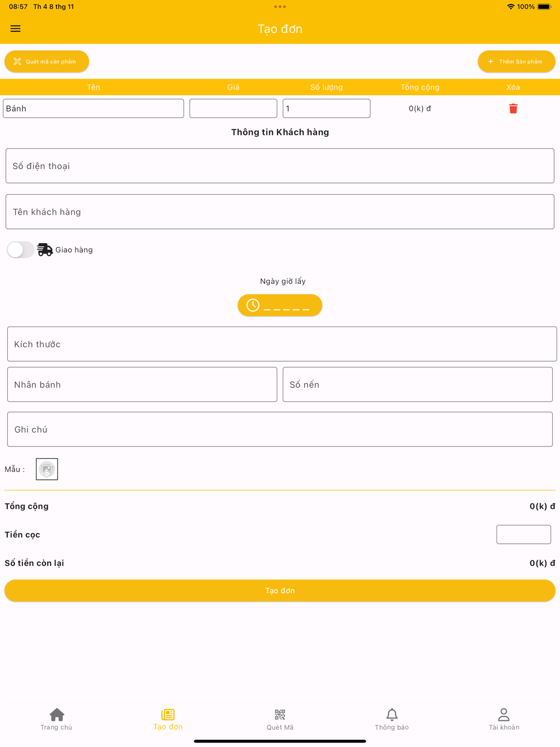Click the Thông tin Khách hàng heading
Screen dimensions: 560x747
pos(280,132)
